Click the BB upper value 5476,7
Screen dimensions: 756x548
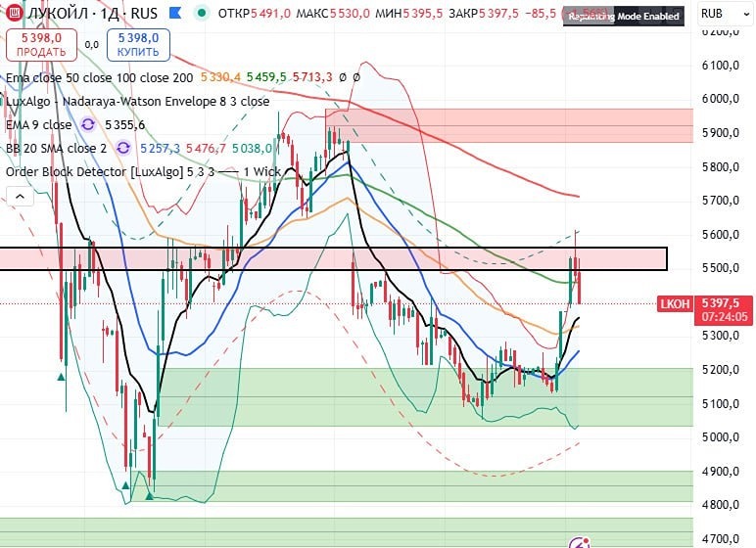206,148
